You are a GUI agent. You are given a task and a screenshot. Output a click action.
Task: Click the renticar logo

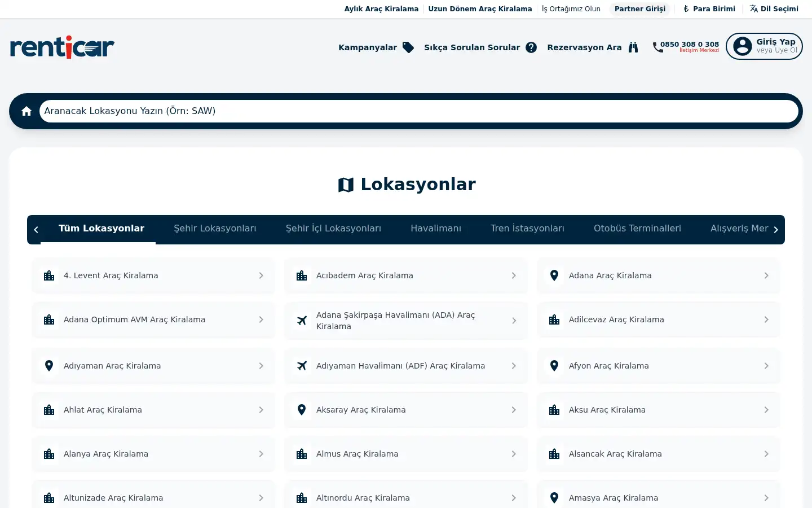(62, 47)
